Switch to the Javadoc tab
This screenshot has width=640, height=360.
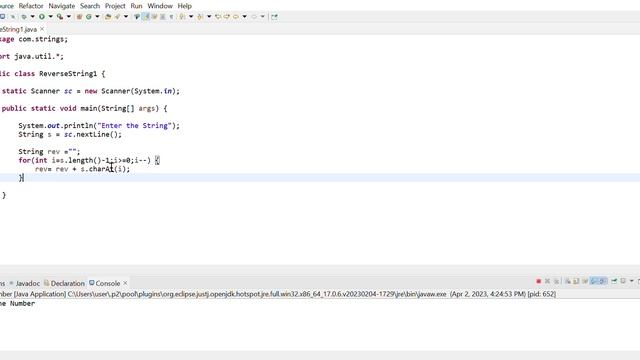[24, 283]
